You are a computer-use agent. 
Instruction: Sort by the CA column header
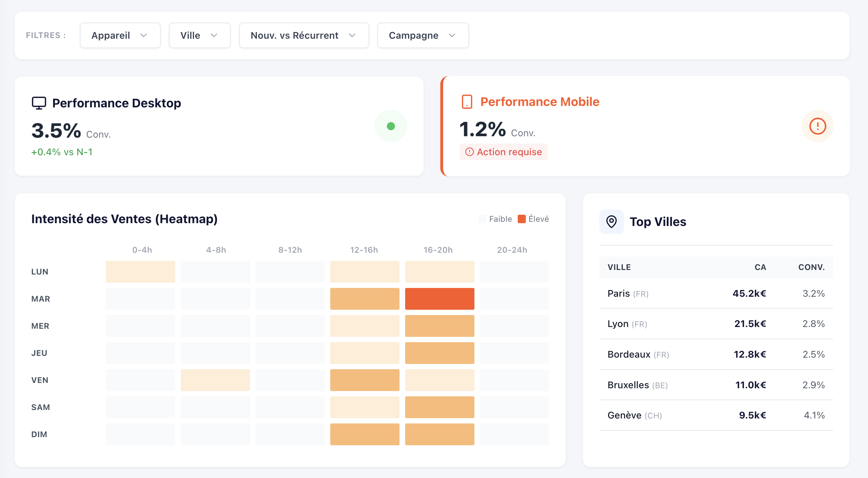[760, 267]
